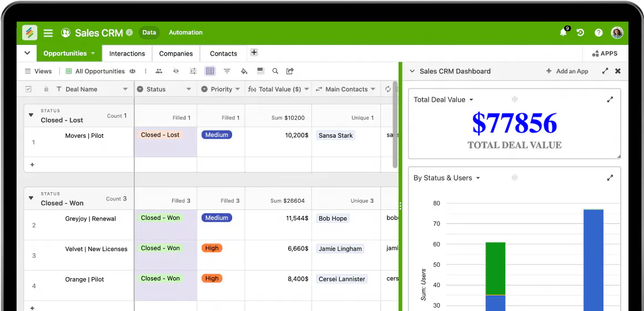Click High priority tag for Velvet

point(212,248)
